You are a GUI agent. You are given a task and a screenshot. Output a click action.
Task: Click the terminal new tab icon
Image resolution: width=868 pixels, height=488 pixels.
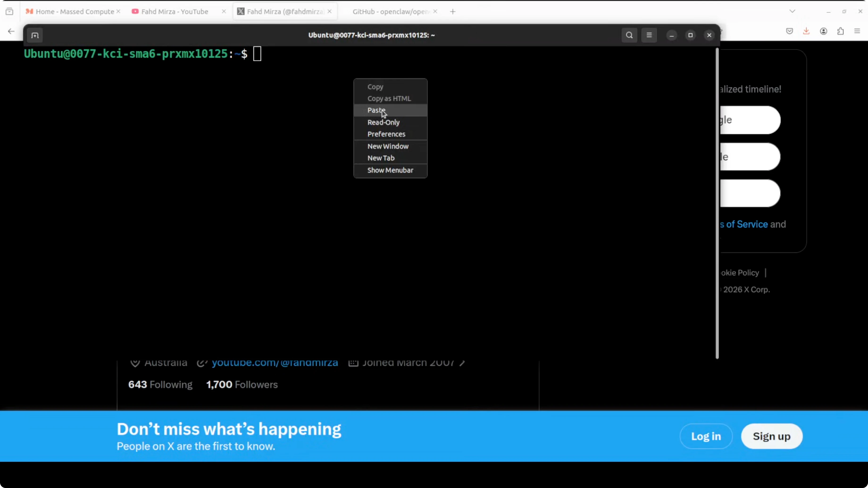(35, 35)
